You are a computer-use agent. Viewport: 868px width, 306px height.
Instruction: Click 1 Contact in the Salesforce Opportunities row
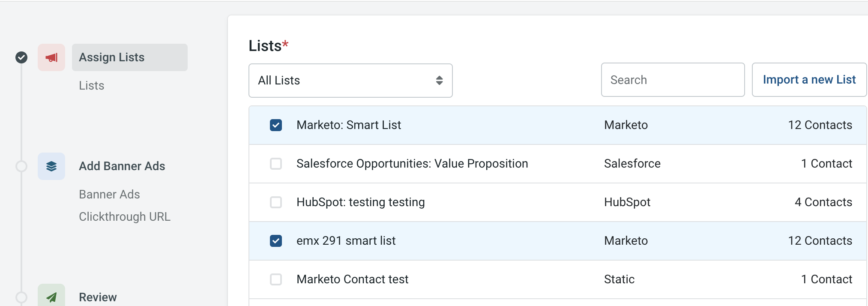pos(827,164)
